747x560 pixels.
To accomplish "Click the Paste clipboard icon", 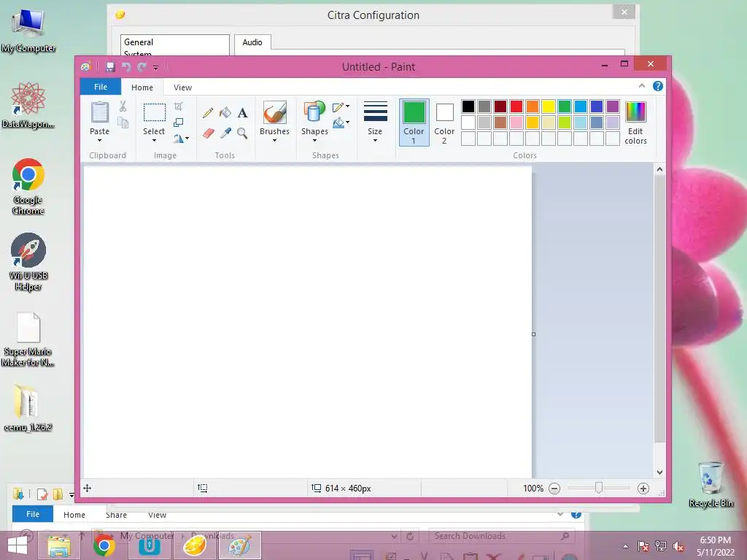I will pos(99,112).
